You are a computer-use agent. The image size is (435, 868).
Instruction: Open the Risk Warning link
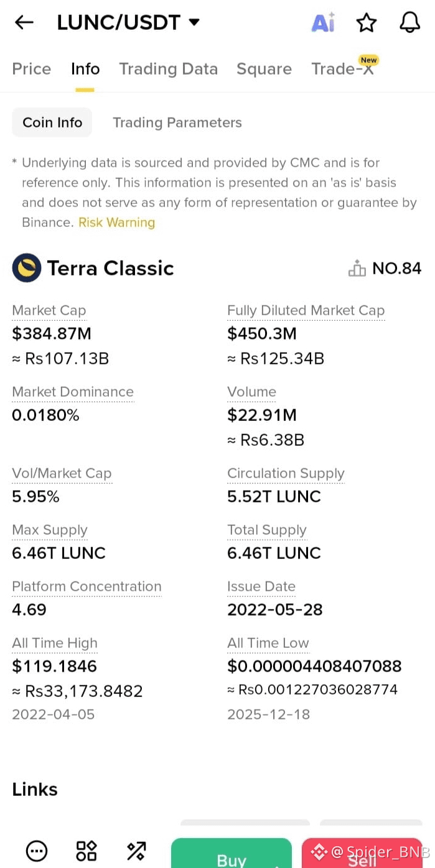point(117,223)
